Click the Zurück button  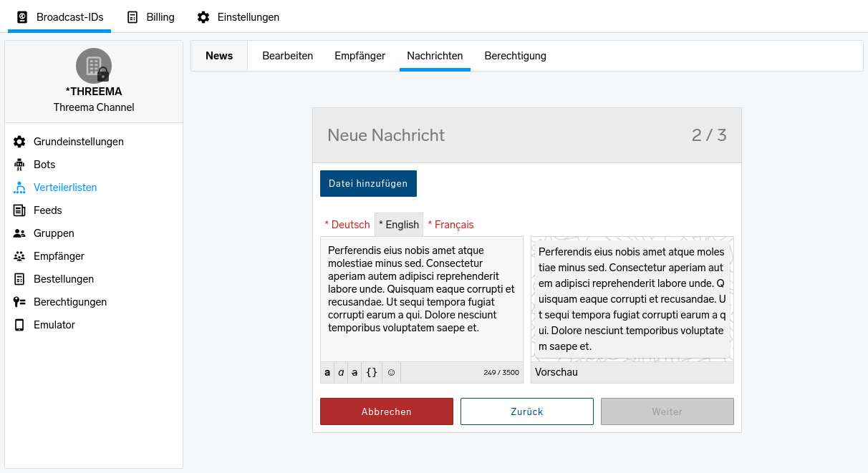pos(527,411)
